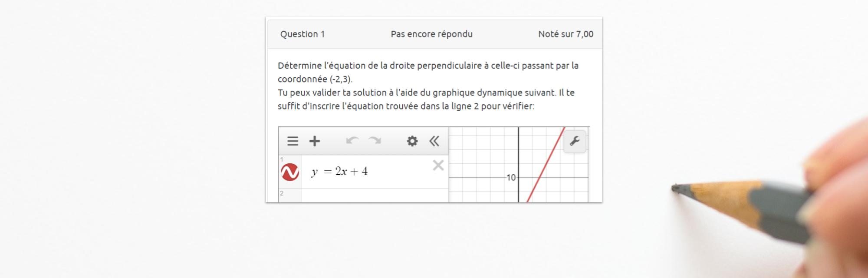Redo the last graph action
This screenshot has width=868, height=278.
coord(375,141)
